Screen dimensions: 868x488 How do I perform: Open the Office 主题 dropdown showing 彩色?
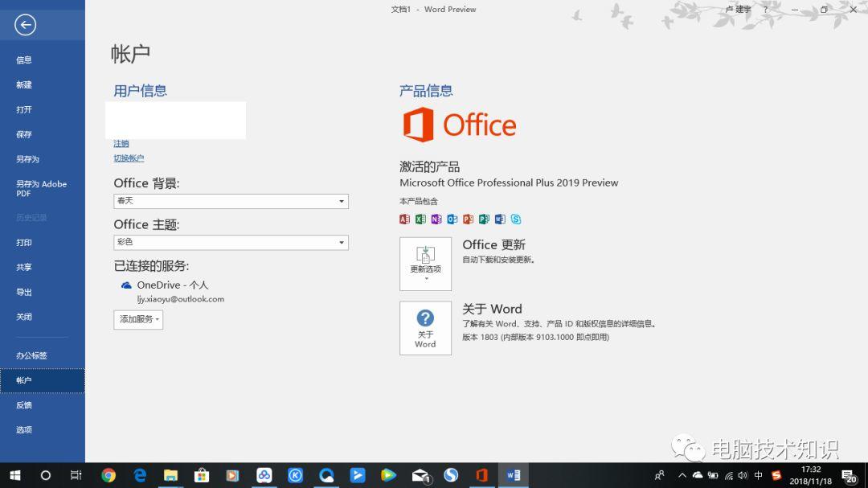(x=231, y=242)
